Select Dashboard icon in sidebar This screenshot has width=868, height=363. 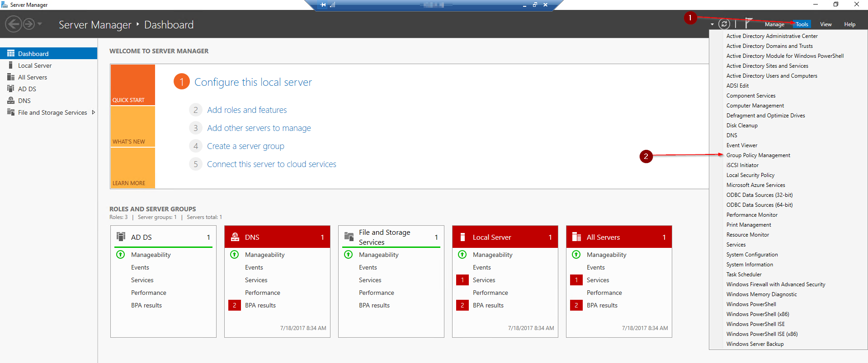(11, 53)
